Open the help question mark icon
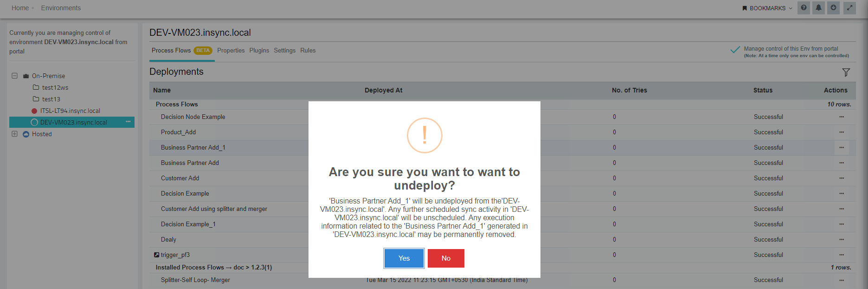Image resolution: width=868 pixels, height=289 pixels. tap(804, 8)
